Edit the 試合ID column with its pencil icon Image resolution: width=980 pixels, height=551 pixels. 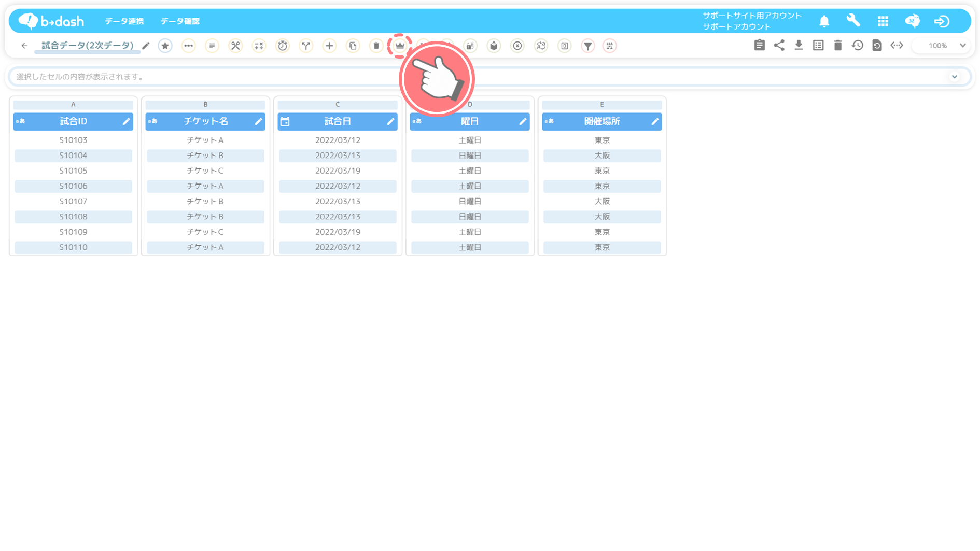coord(126,121)
